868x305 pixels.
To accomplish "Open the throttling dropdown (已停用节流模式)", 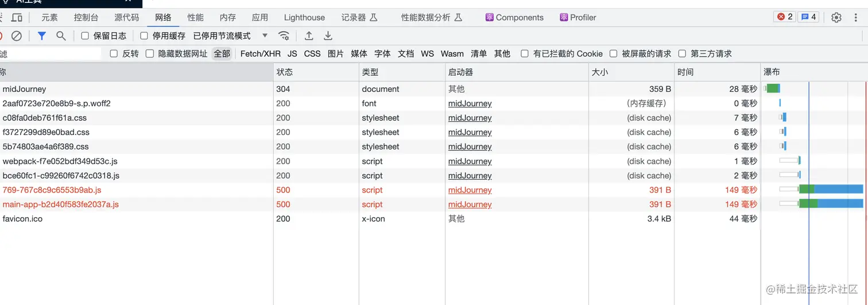I will pos(230,36).
